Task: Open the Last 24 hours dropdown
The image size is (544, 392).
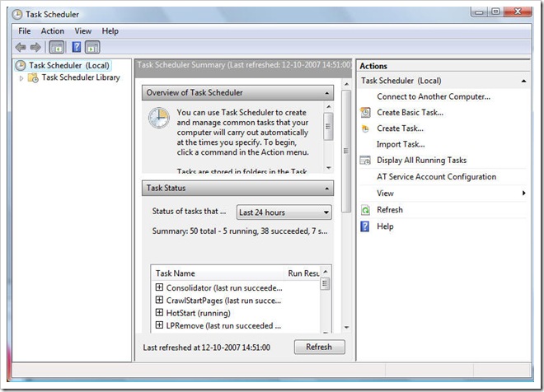Action: 284,212
